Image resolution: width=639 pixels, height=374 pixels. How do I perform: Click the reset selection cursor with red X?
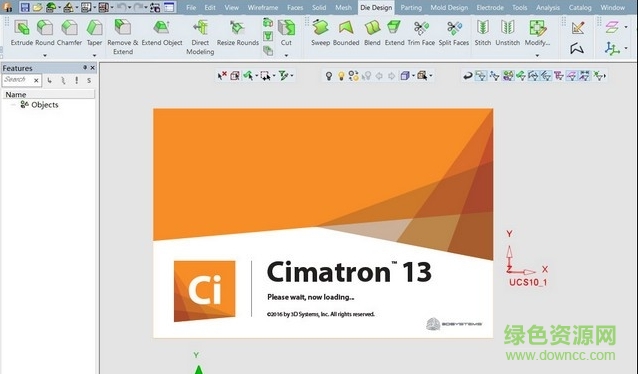222,75
